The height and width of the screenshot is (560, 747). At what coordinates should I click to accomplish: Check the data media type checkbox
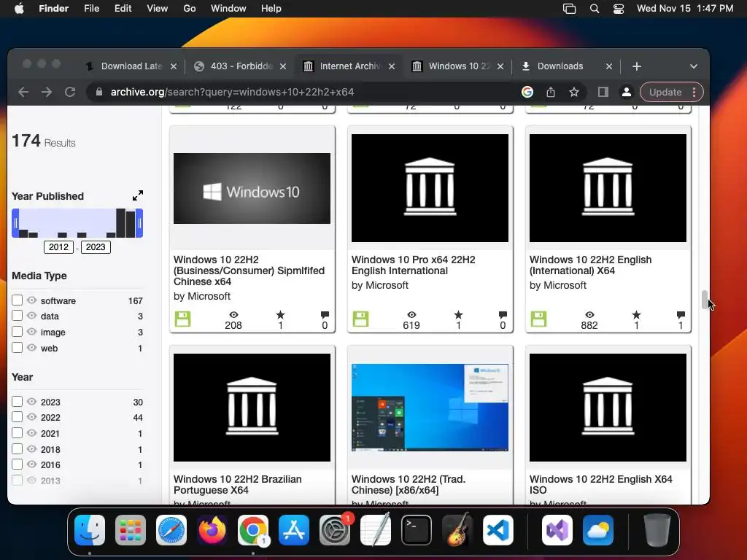[x=18, y=315]
